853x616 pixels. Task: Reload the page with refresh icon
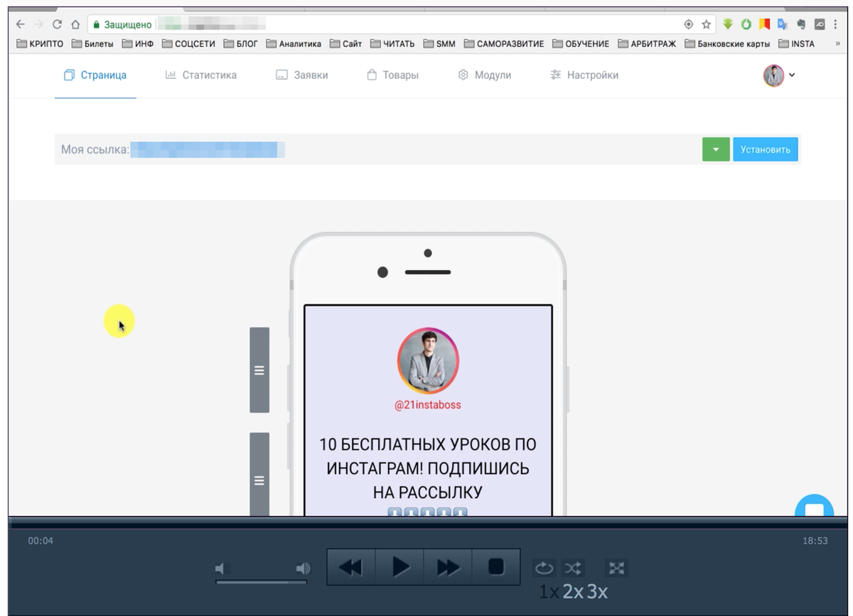57,24
